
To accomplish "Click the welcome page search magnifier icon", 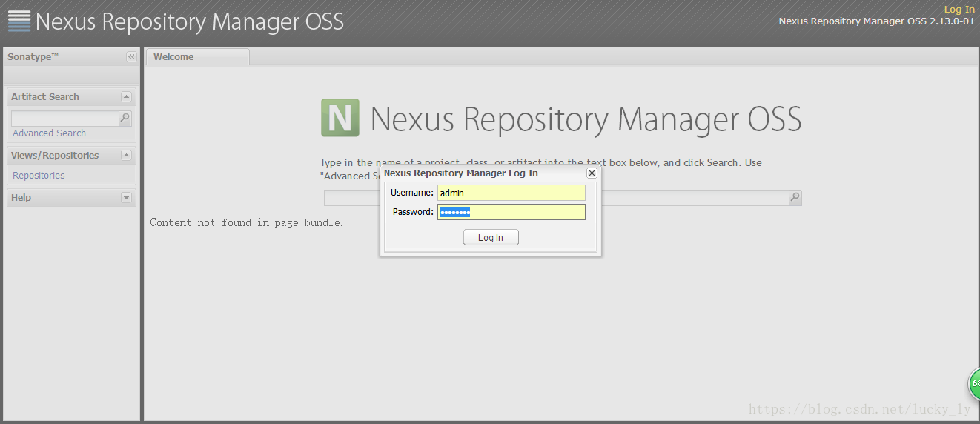I will tap(795, 198).
